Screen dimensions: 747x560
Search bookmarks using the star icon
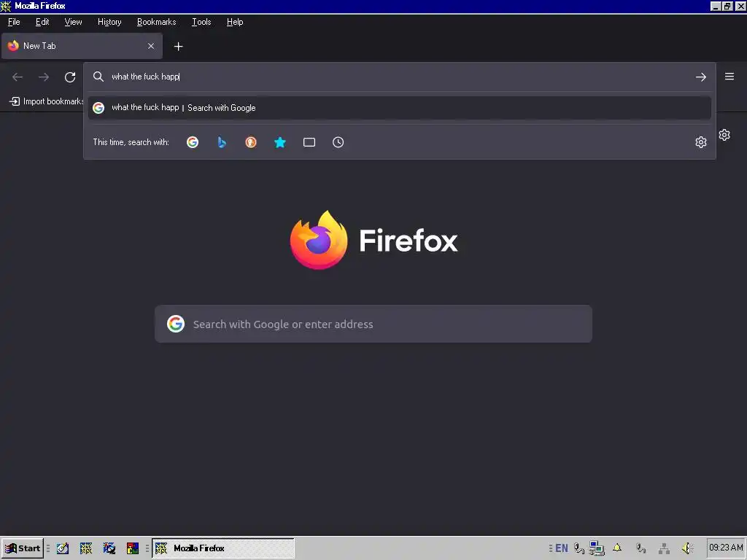280,142
